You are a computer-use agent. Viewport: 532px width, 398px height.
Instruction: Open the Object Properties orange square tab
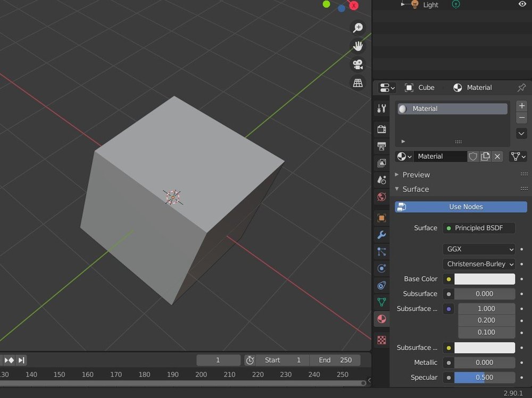pos(381,218)
